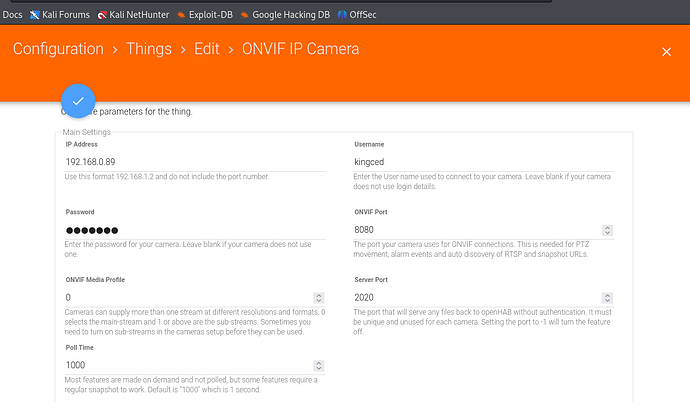This screenshot has height=403, width=690.
Task: Focus the Username field containing kingced
Action: [x=484, y=162]
